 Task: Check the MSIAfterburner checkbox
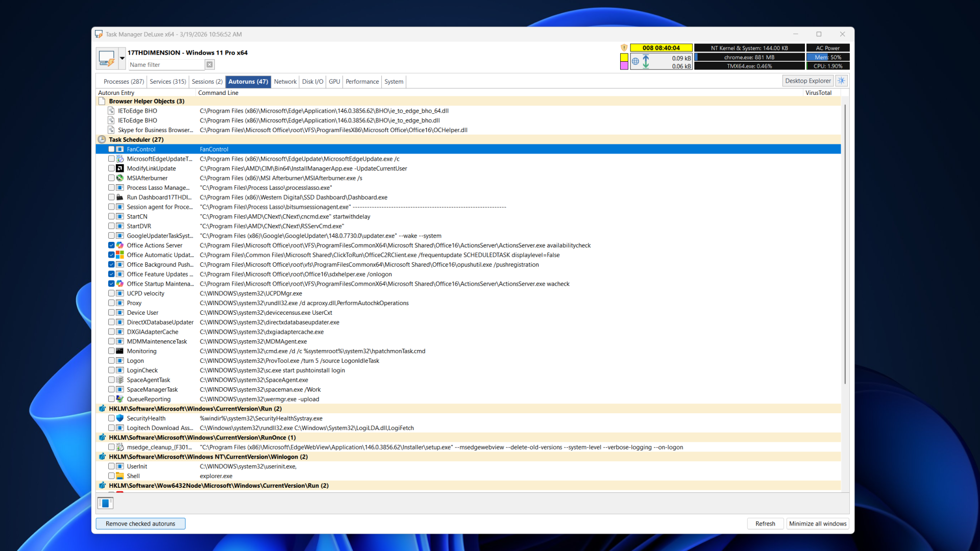(111, 178)
